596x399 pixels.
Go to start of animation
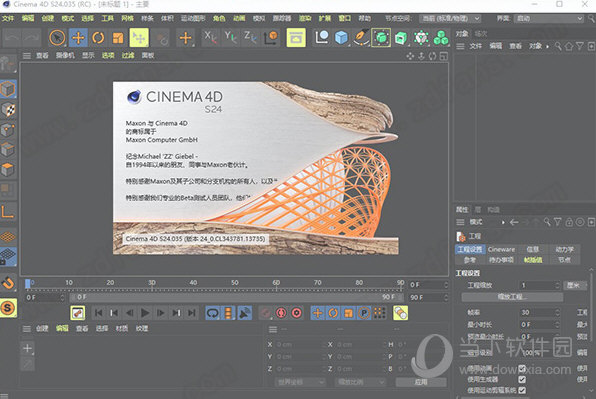98,313
